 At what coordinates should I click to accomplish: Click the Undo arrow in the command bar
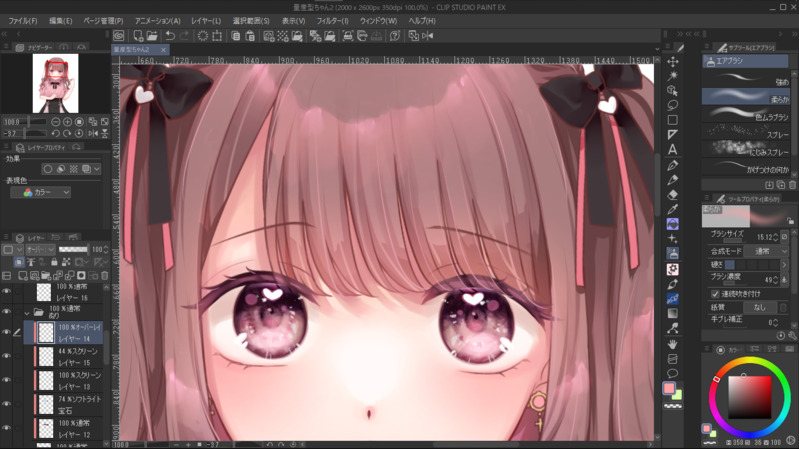point(170,36)
